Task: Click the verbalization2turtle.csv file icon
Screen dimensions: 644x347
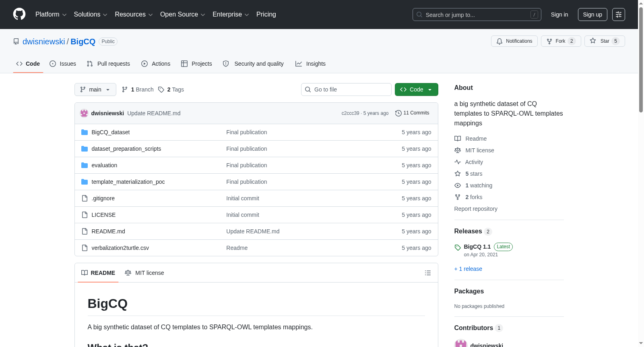Action: [x=85, y=248]
